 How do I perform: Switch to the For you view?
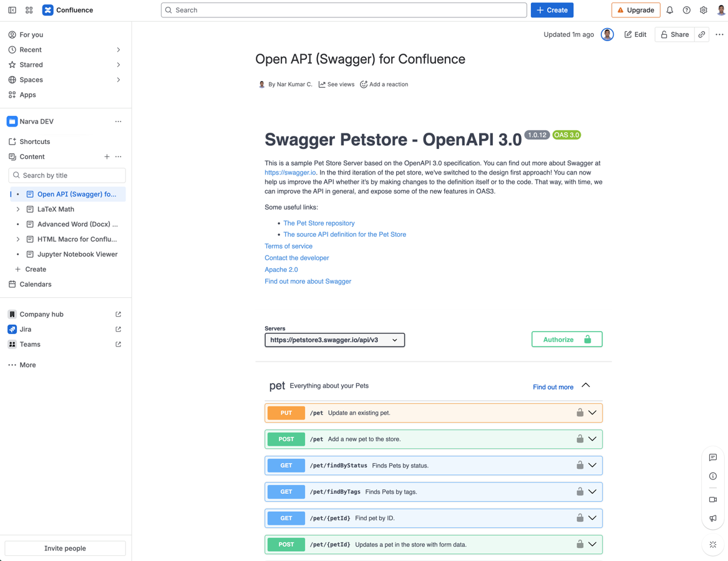coord(30,34)
